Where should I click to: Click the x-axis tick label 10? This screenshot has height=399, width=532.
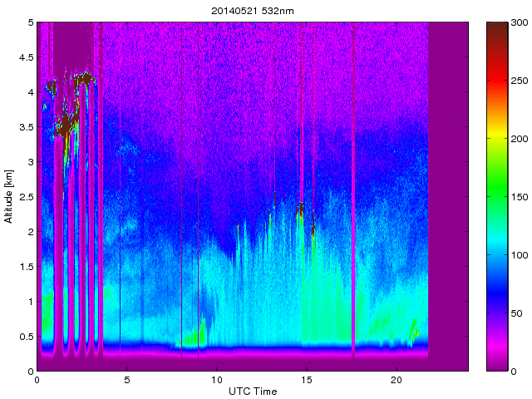tap(216, 380)
